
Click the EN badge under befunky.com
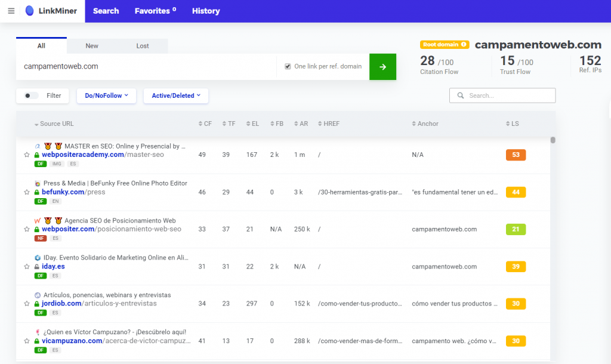(55, 201)
